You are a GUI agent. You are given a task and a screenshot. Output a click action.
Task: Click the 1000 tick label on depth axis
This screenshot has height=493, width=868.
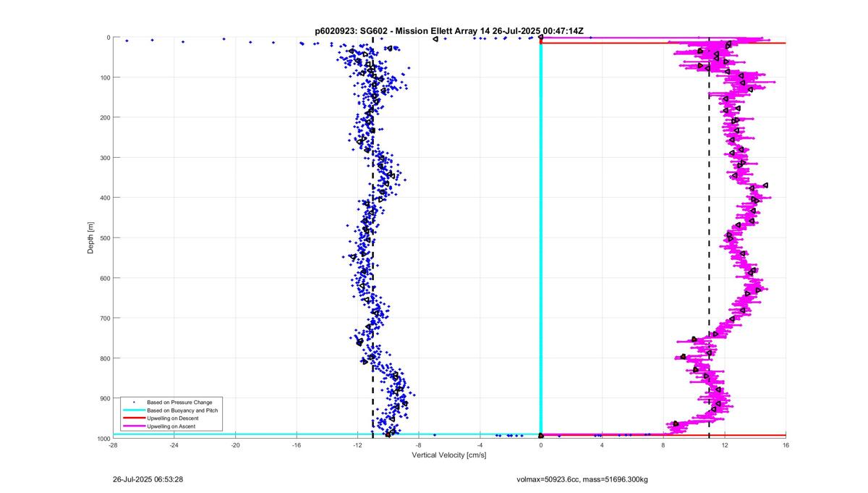tap(103, 438)
